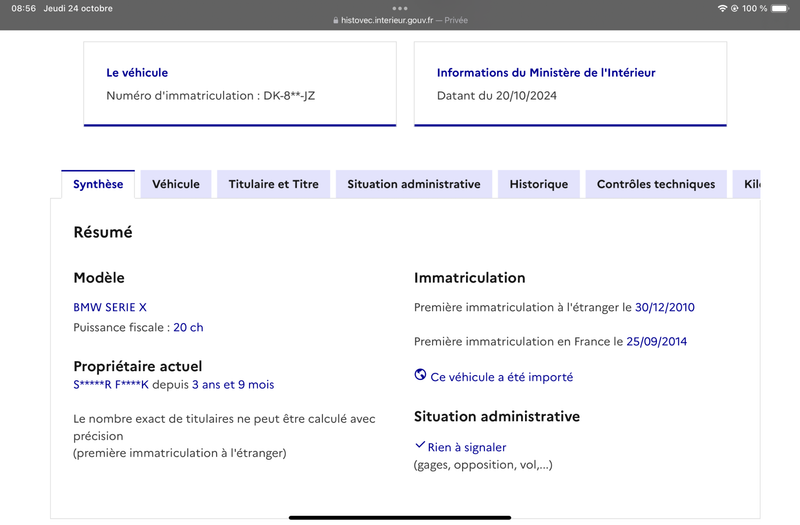This screenshot has height=525, width=800.
Task: Open the Synthèse tab
Action: 98,184
